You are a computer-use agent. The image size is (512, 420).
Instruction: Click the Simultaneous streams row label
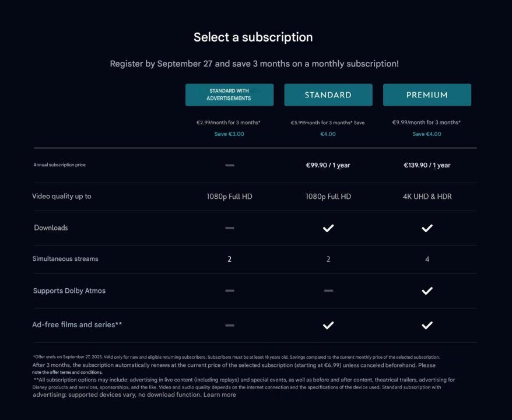tap(65, 259)
